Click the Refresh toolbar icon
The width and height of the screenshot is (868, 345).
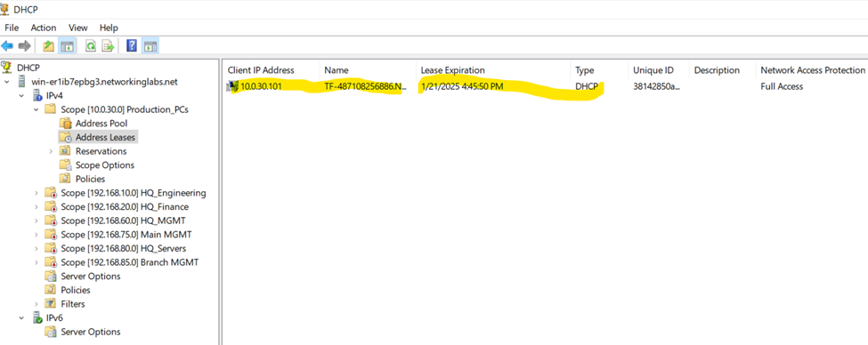(x=91, y=46)
